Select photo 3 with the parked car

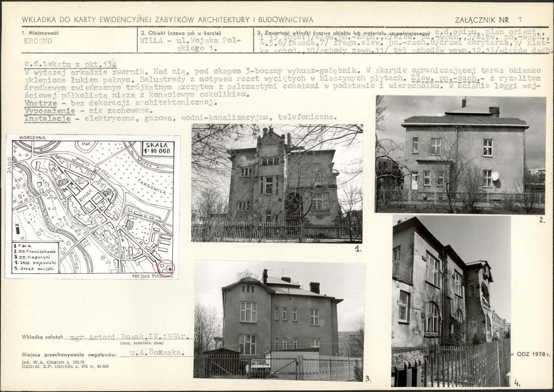click(x=280, y=321)
